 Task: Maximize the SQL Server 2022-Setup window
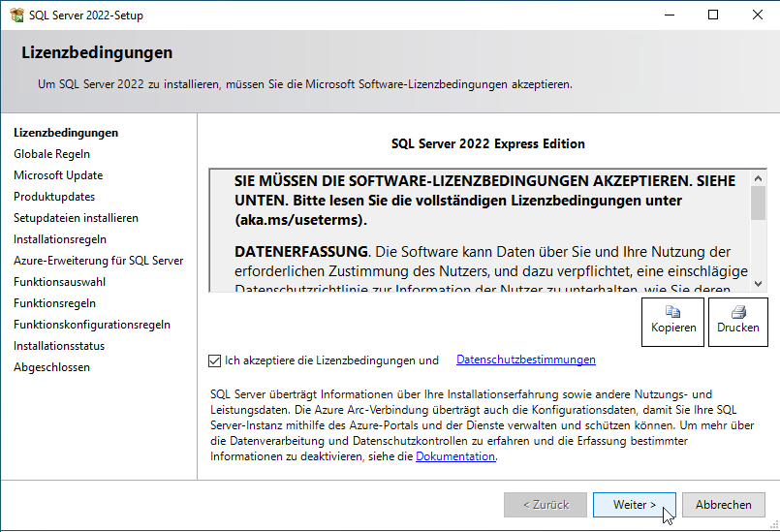(713, 15)
